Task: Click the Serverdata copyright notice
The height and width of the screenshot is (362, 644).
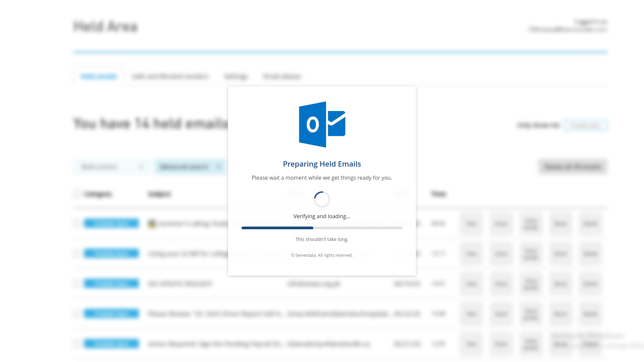Action: (322, 255)
